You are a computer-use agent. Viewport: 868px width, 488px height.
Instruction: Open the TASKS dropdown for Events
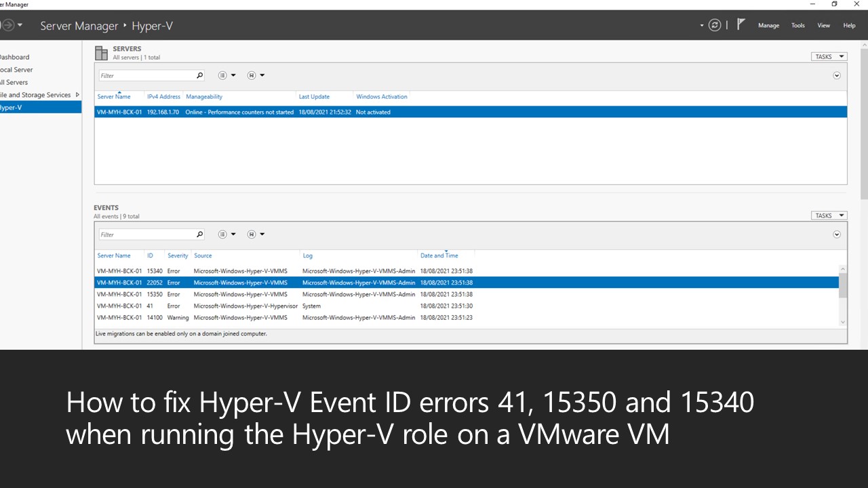[x=829, y=215]
